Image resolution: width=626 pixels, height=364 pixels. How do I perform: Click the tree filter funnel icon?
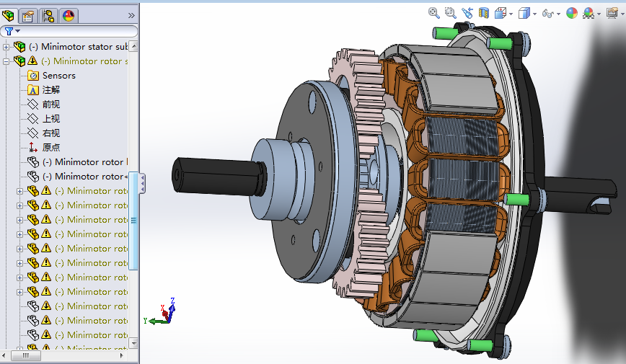tap(9, 31)
